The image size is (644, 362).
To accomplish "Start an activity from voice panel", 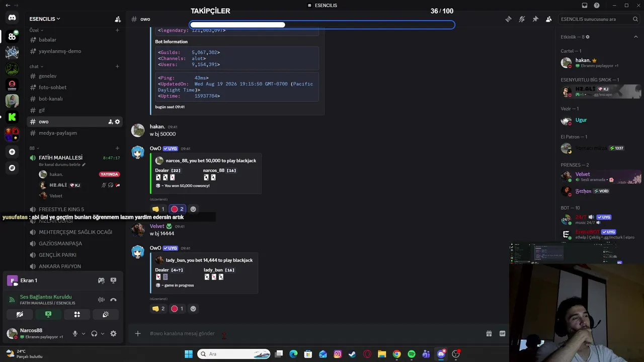I will click(77, 314).
